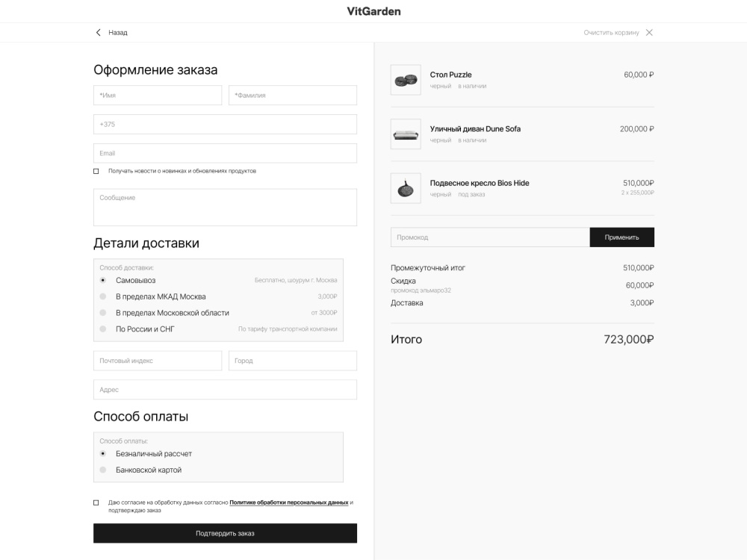Screen dimensions: 747x560
Task: Click the Подтвердить заказ button
Action: coord(225,533)
